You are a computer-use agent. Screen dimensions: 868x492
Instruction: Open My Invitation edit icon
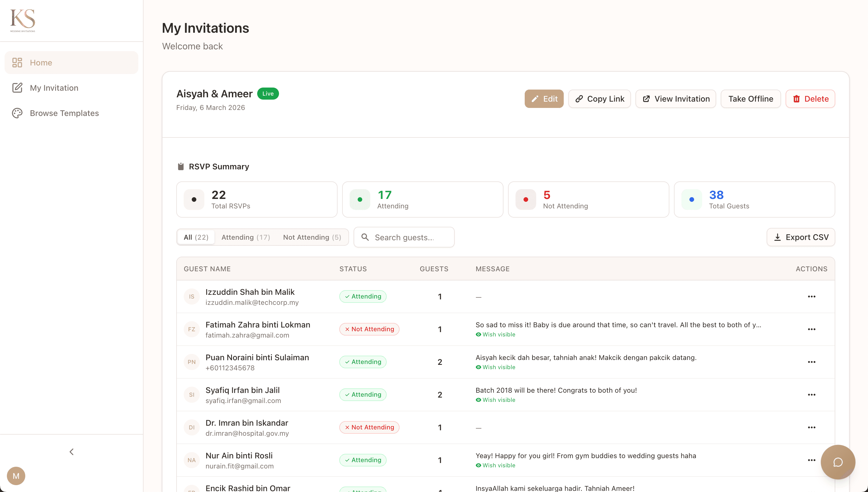click(x=17, y=88)
